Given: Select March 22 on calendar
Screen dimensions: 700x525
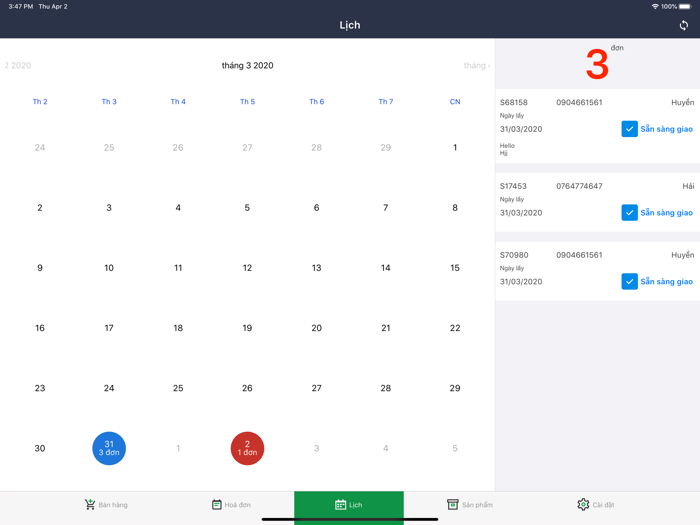Looking at the screenshot, I should coord(455,328).
